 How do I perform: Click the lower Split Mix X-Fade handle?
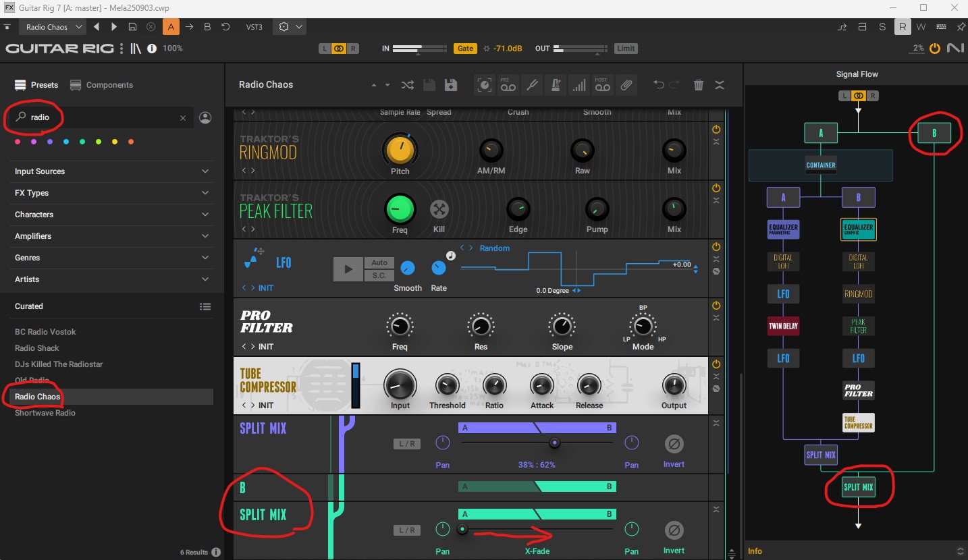[x=462, y=530]
